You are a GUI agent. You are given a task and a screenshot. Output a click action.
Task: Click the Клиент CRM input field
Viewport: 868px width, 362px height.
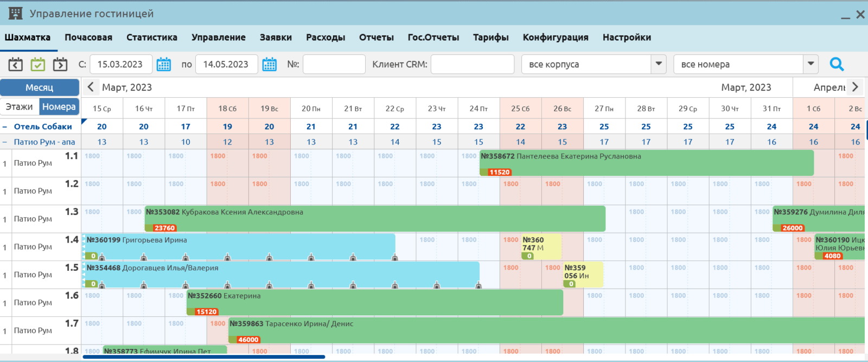click(472, 64)
